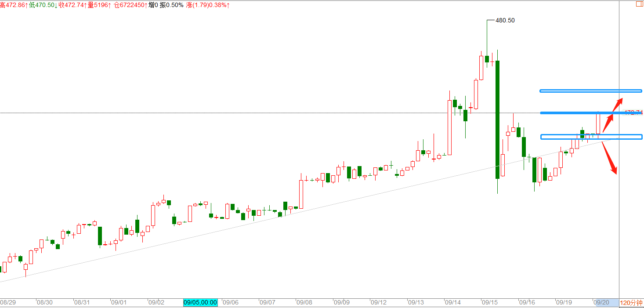Click the 低470.50 low price readout
644x308 pixels.
(x=43, y=5)
